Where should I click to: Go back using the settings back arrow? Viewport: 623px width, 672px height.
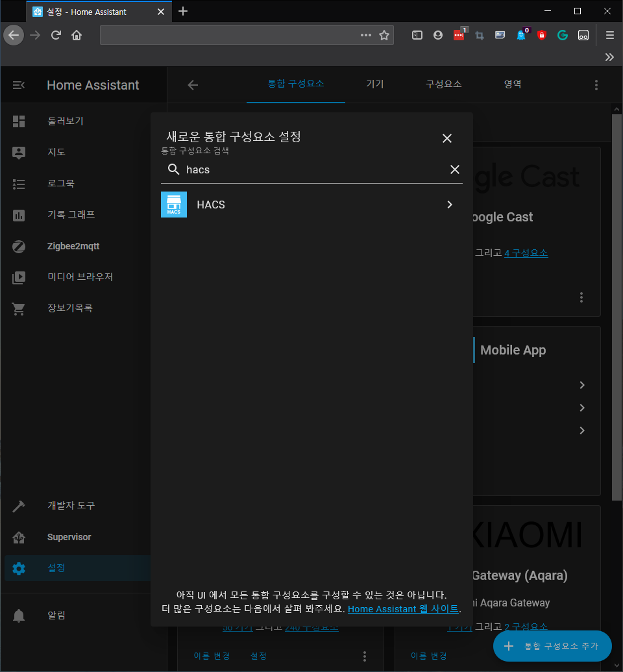tap(193, 85)
